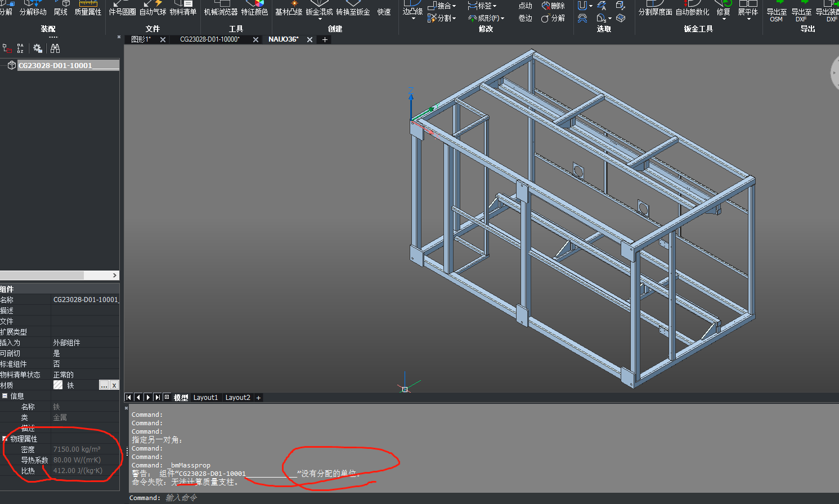Collapse the 物理属性 physical properties section
This screenshot has height=504, width=839.
[x=5, y=439]
